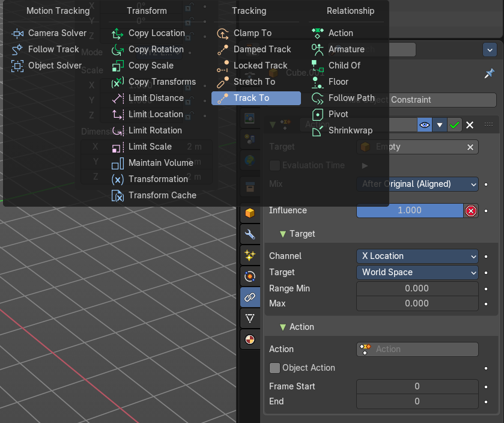Apply the constraint with green checkmark
Image resolution: width=504 pixels, height=423 pixels.
(454, 125)
